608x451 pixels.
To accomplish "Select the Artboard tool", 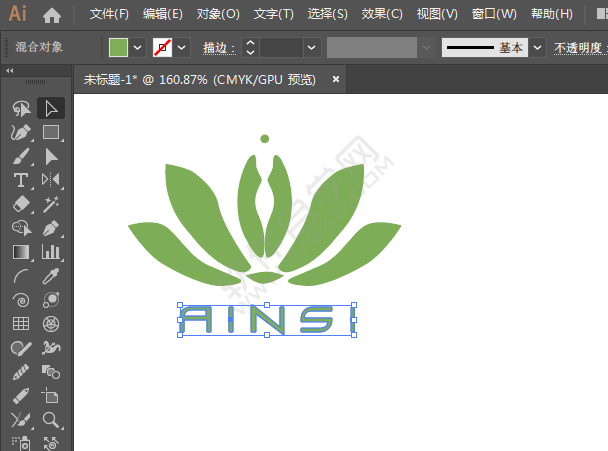I will coord(51,396).
